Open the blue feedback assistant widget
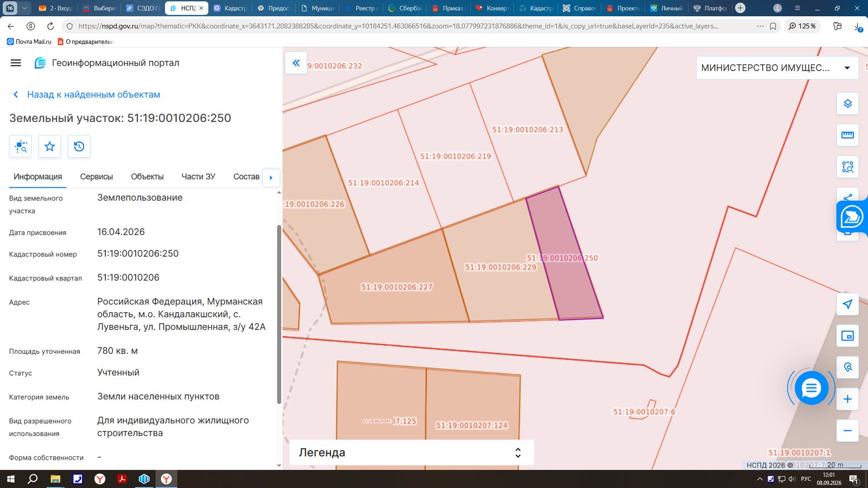 click(x=852, y=217)
